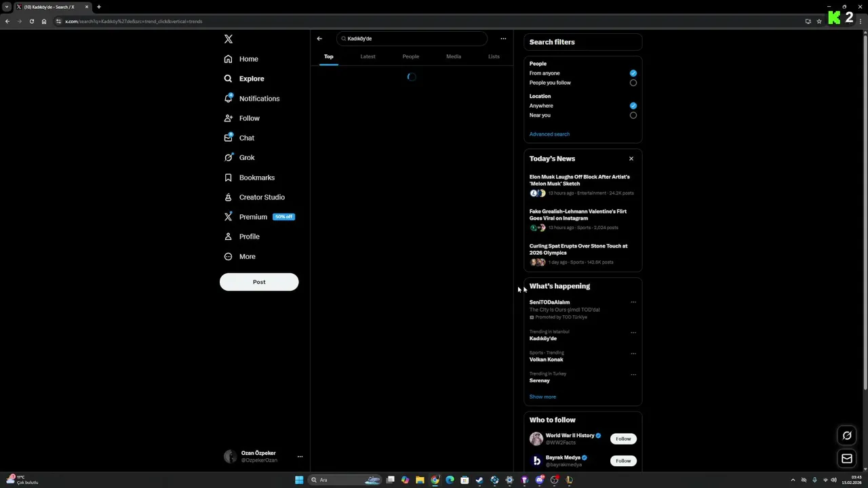
Task: Open Premium with the 50% off badge
Action: coord(260,217)
